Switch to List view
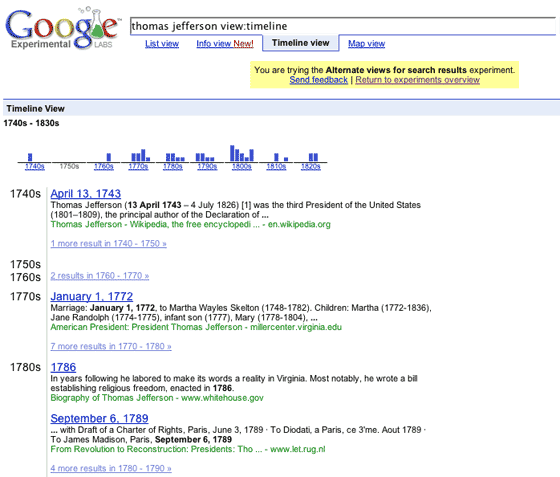 pyautogui.click(x=162, y=44)
